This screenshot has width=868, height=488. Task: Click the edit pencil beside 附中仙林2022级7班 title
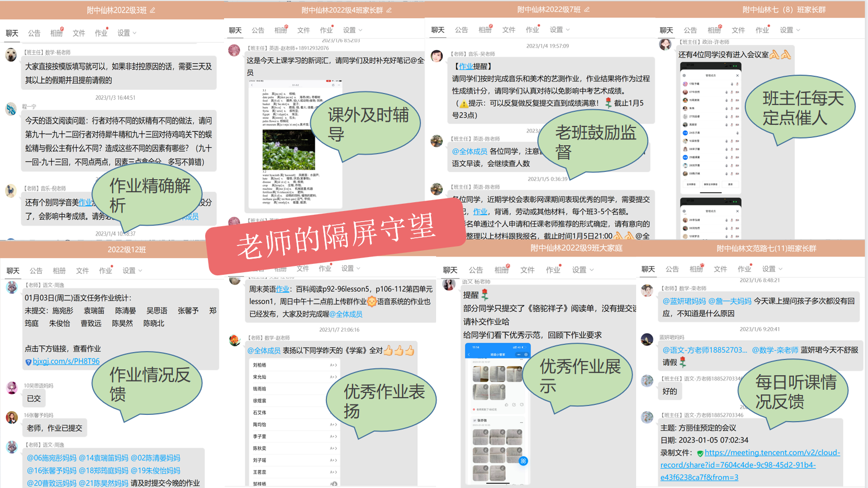tap(587, 10)
